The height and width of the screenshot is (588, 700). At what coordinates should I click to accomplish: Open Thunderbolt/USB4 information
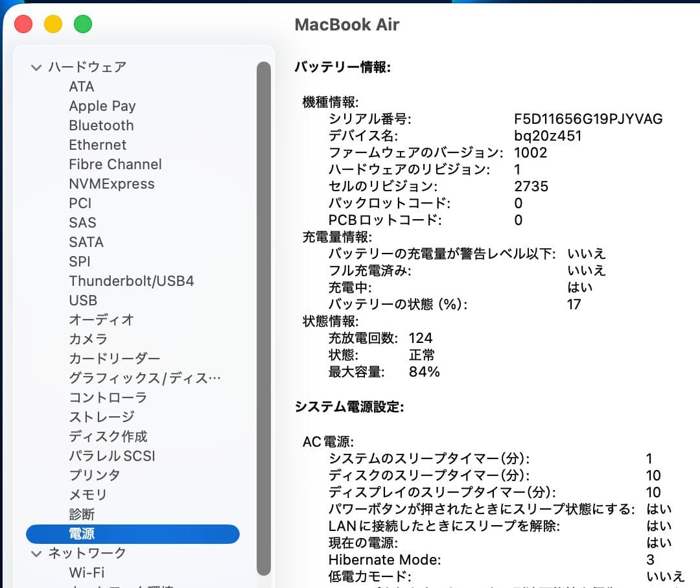point(131,281)
